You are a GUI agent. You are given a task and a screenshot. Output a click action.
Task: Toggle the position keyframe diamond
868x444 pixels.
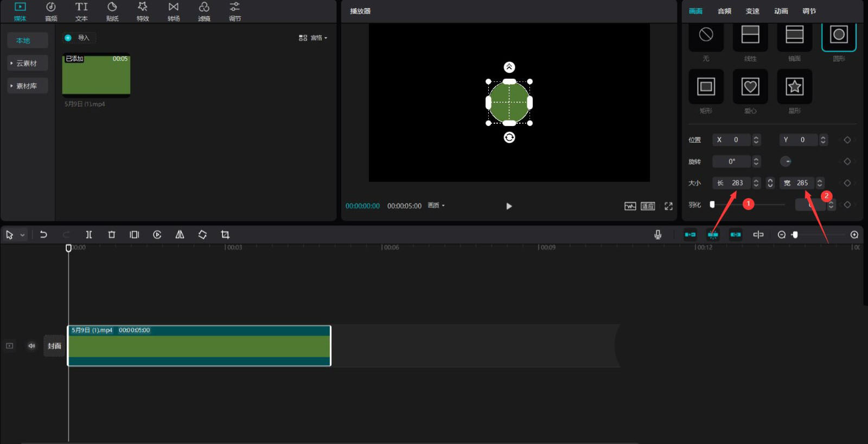click(x=847, y=140)
